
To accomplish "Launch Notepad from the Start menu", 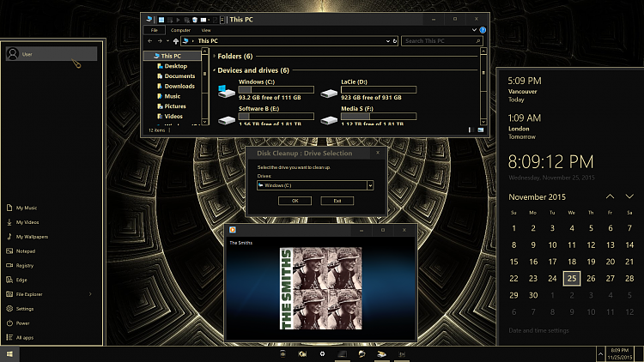I will pos(52,250).
